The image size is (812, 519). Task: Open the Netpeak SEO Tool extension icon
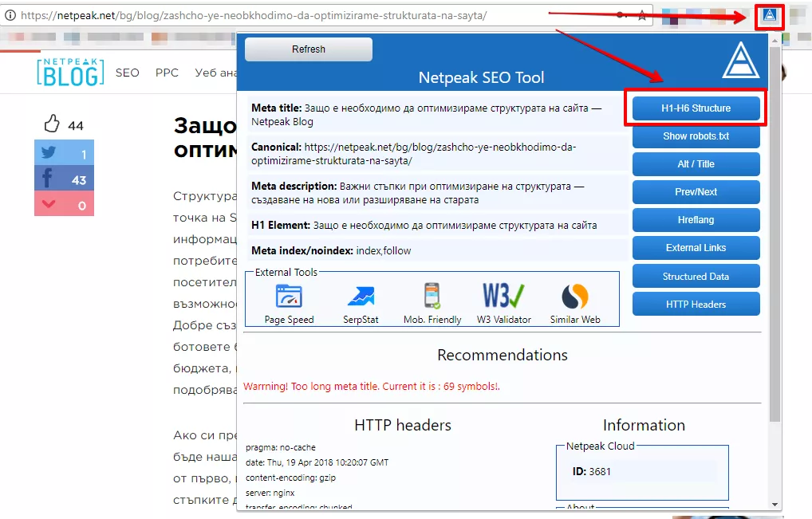coord(770,15)
